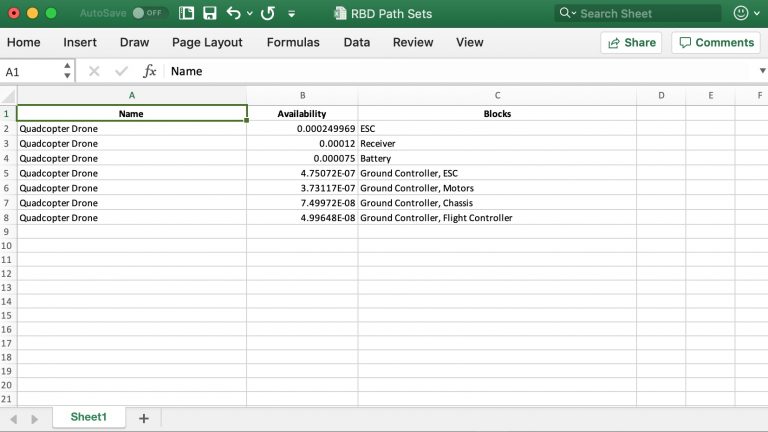This screenshot has height=432, width=768.
Task: Add a new sheet with plus icon
Action: click(143, 418)
